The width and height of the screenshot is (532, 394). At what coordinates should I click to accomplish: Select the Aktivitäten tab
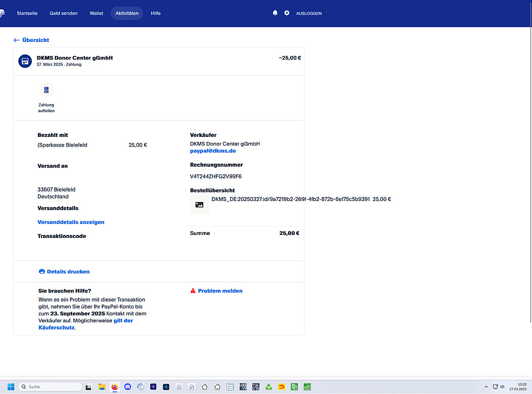127,13
